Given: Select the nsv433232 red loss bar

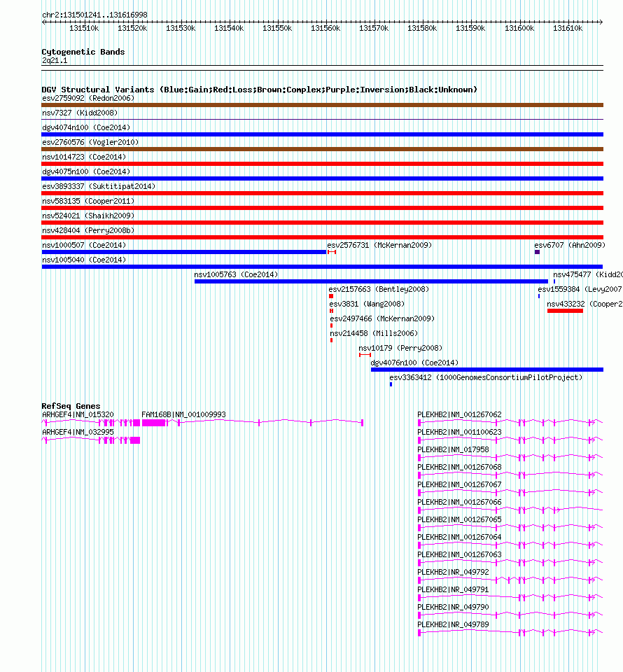Looking at the screenshot, I should coord(565,311).
